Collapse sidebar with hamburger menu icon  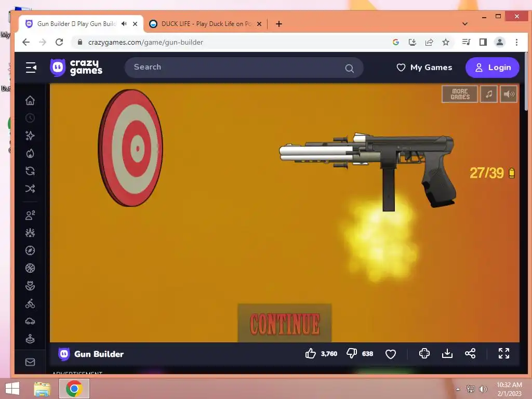[31, 68]
